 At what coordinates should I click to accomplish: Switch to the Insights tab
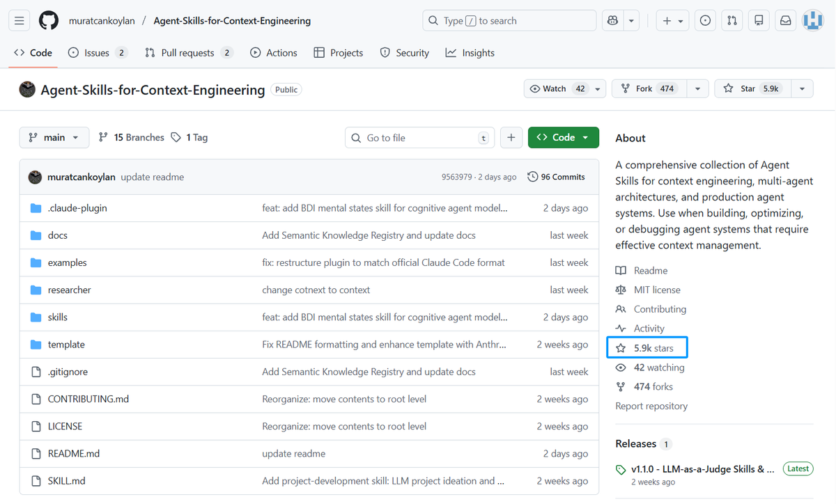pyautogui.click(x=470, y=53)
